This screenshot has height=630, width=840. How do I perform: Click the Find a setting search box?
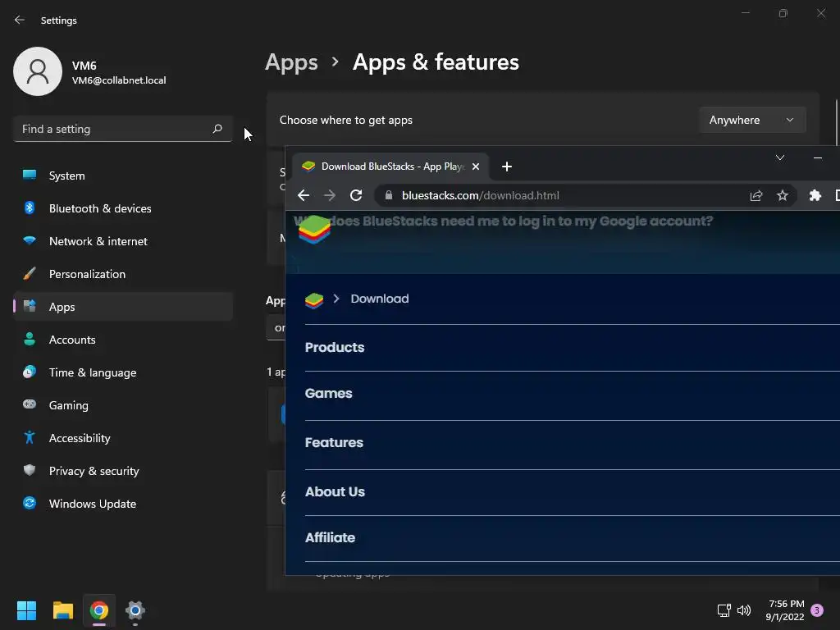coord(123,129)
